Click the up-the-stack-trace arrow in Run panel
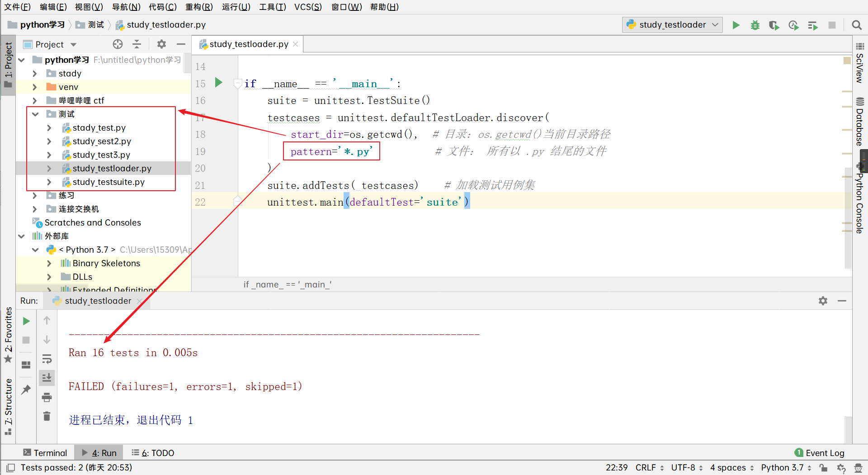The height and width of the screenshot is (475, 868). coord(47,320)
